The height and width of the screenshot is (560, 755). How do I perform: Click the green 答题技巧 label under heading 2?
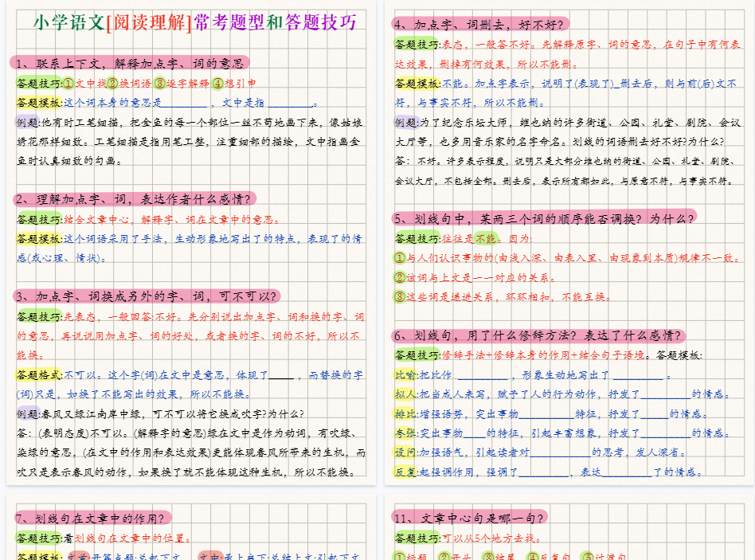point(39,219)
